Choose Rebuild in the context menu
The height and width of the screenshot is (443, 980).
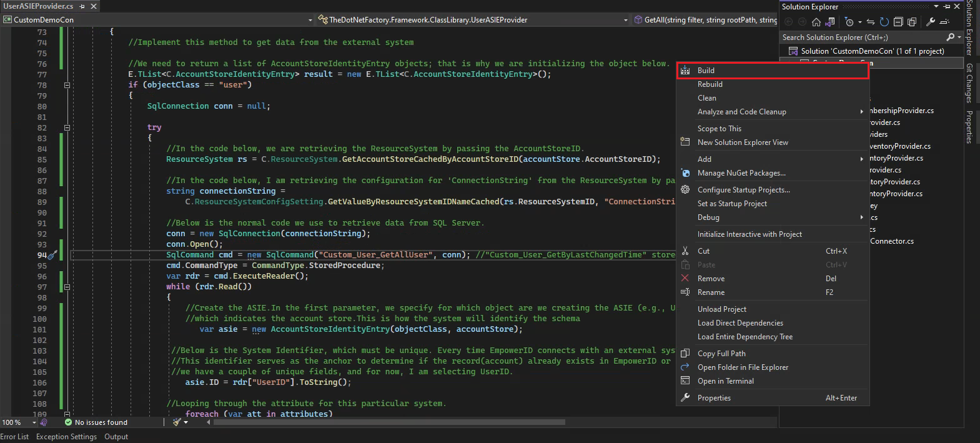pyautogui.click(x=773, y=84)
